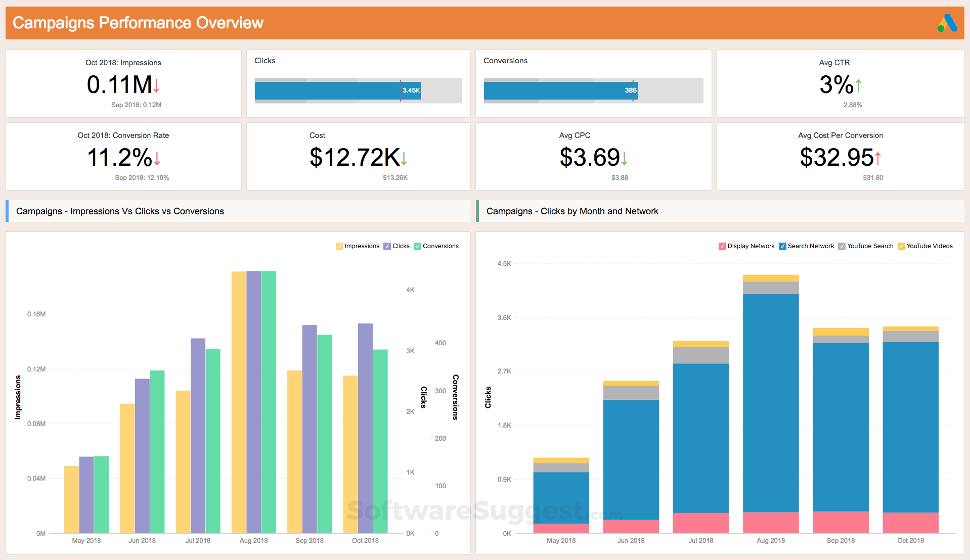Screen dimensions: 970x560
Task: Click the green arrow beside the Cost figure
Action: (x=403, y=160)
